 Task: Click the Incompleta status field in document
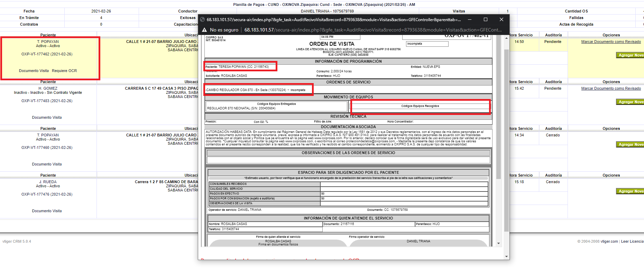point(427,44)
